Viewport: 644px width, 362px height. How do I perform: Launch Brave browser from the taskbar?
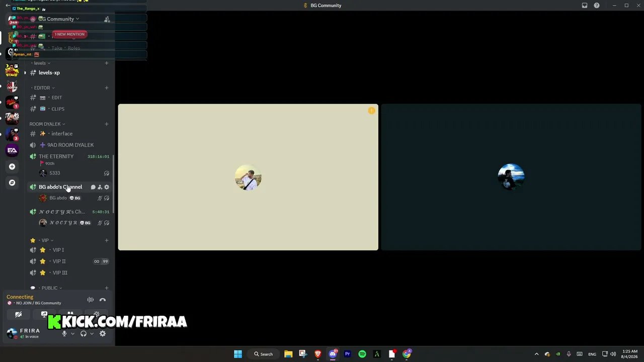pos(318,354)
